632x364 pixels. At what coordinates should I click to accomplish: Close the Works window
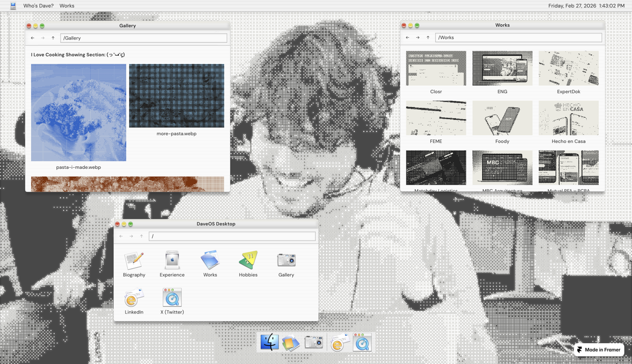click(404, 25)
